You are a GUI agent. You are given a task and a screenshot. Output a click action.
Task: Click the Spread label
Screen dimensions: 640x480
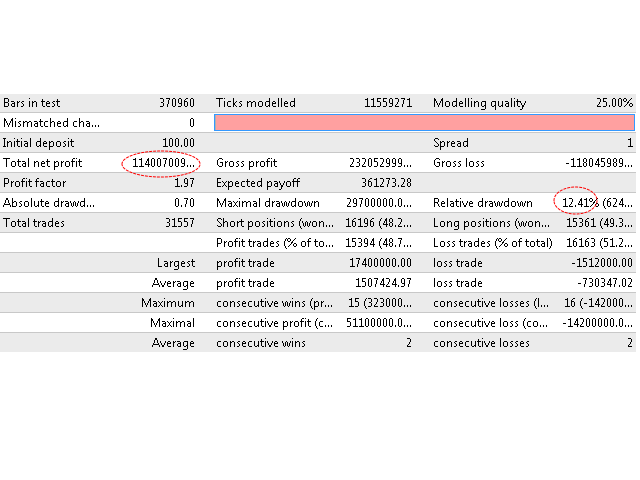click(451, 143)
